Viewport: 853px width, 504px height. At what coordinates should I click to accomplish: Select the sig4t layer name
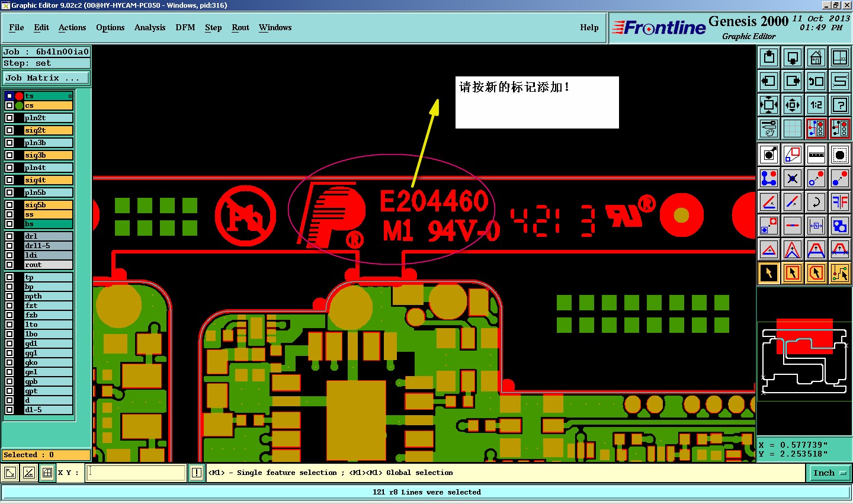point(48,180)
